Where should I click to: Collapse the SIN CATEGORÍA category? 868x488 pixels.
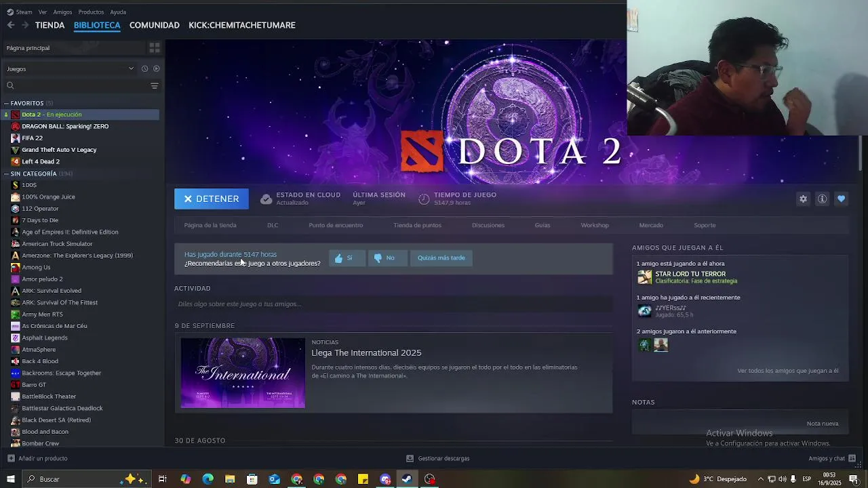click(6, 174)
